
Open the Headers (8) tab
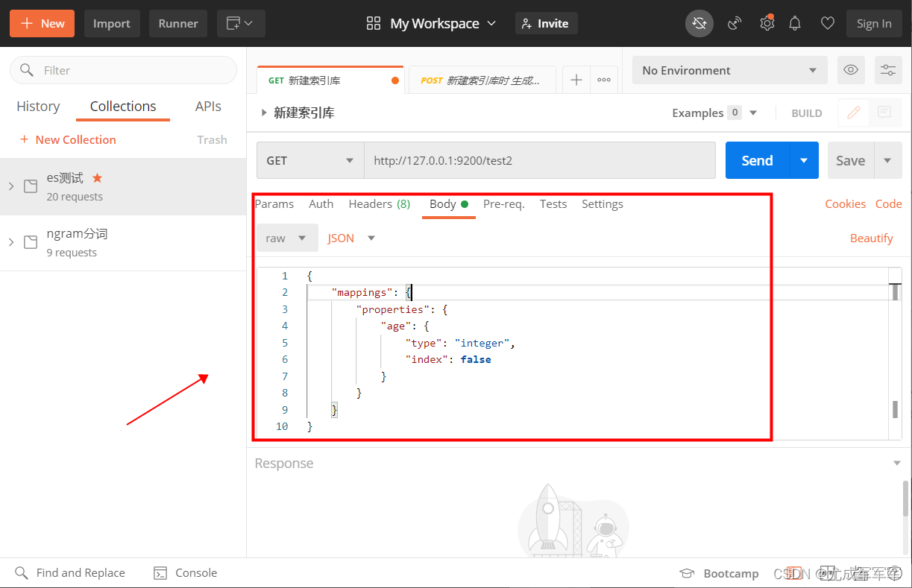click(380, 203)
